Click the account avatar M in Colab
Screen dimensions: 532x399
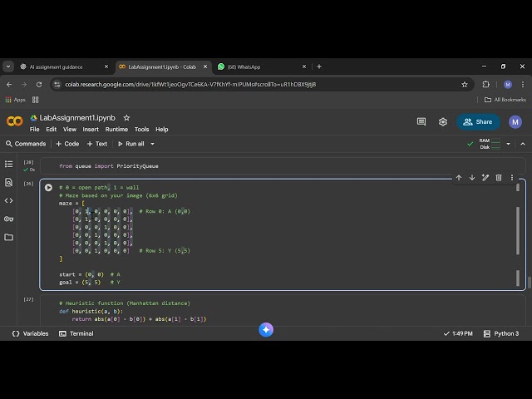click(x=515, y=122)
